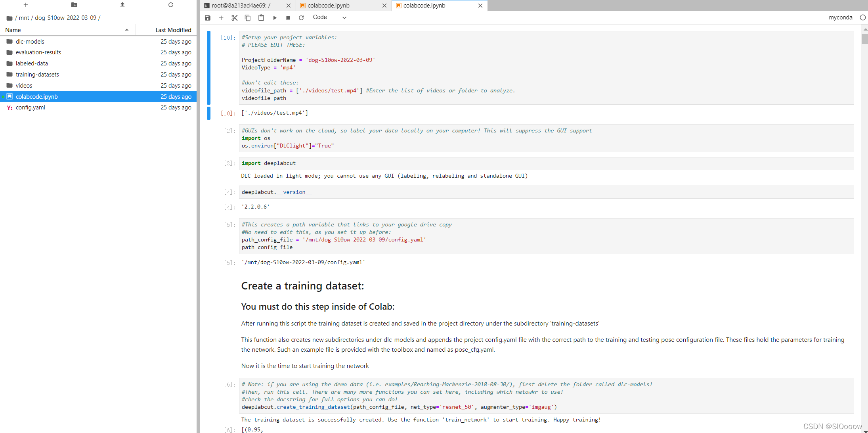Cut selected cells with the scissors icon
The height and width of the screenshot is (433, 868).
235,17
